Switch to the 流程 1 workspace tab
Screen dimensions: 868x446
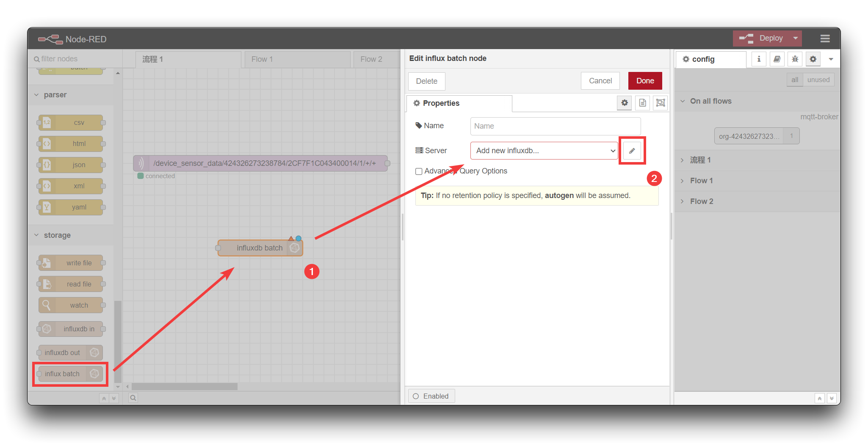click(188, 60)
